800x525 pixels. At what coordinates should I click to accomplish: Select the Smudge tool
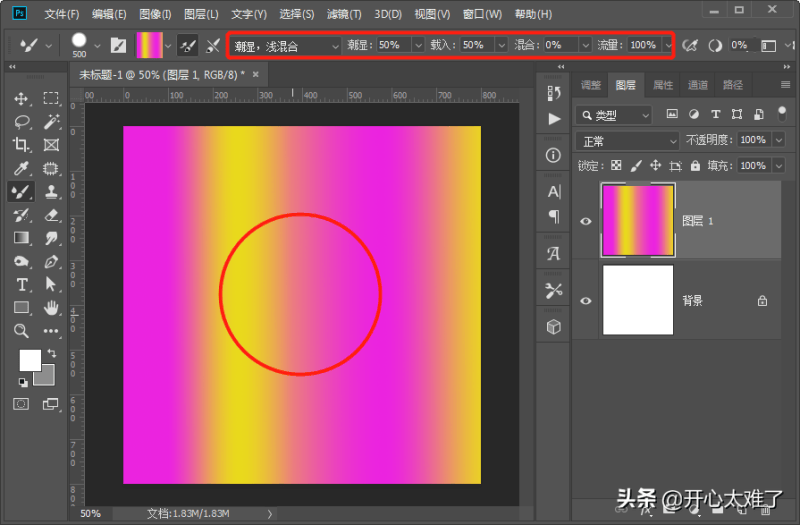coord(51,238)
